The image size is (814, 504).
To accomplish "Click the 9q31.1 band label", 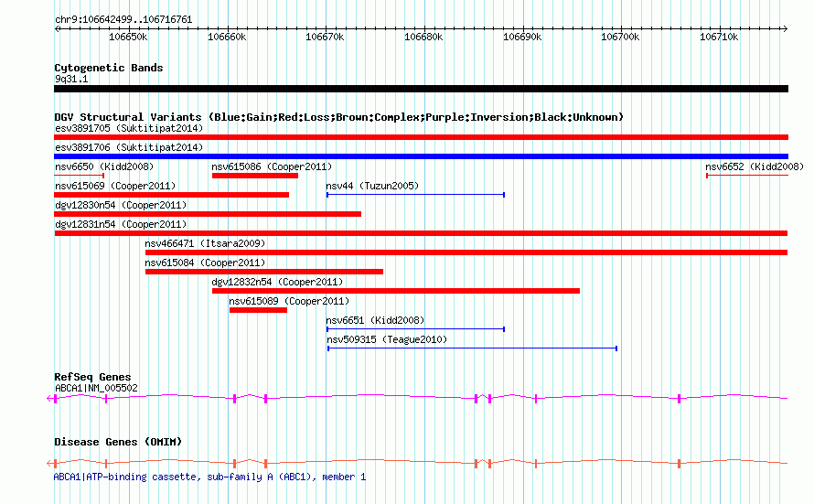I will tap(71, 79).
